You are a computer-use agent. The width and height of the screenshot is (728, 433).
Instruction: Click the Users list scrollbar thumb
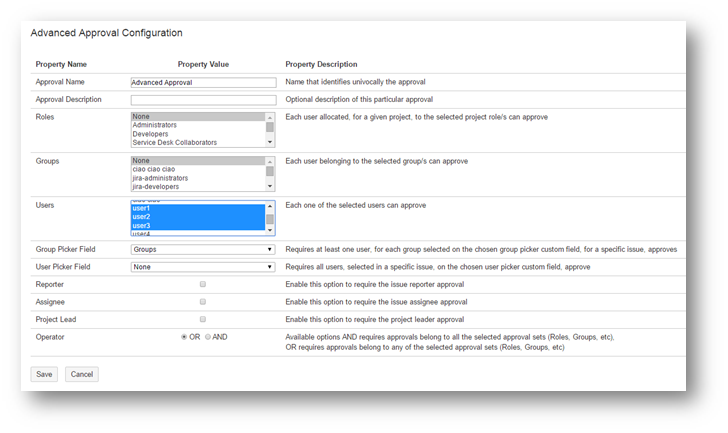(270, 219)
